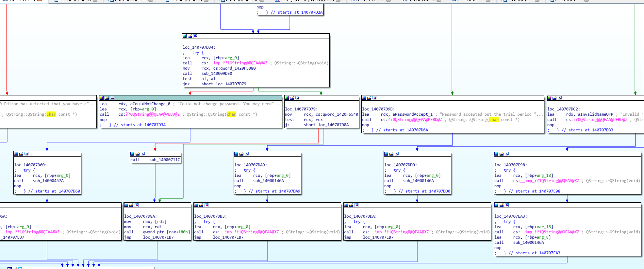Set node color on sub_14000711C call block
This screenshot has width=644, height=269.
(x=132, y=154)
